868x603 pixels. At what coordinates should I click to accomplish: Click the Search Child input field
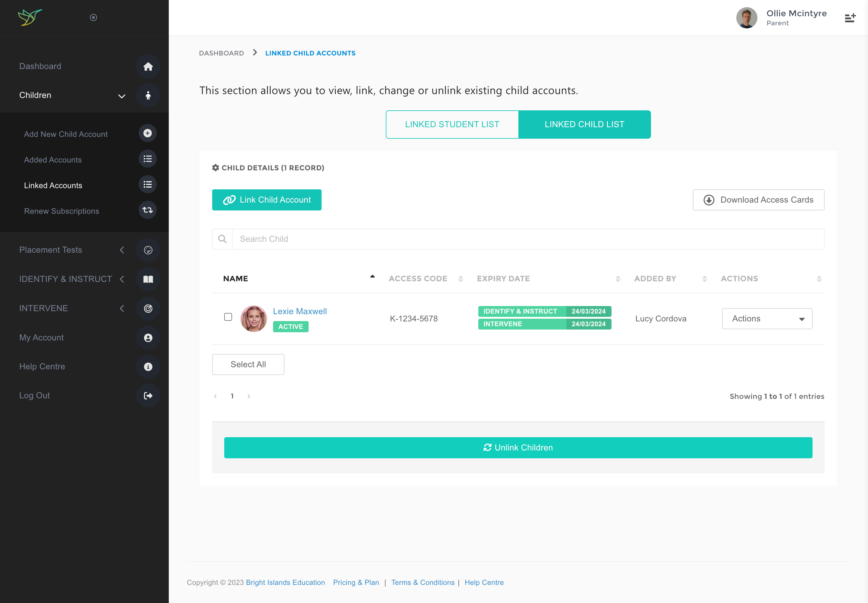point(527,239)
